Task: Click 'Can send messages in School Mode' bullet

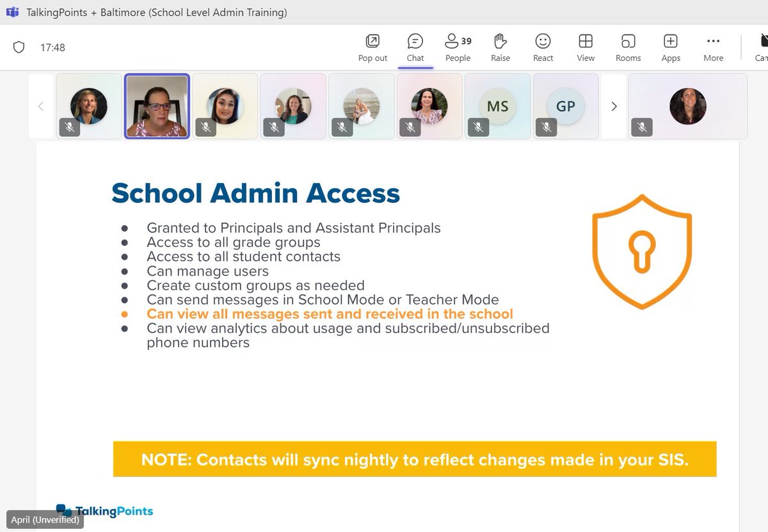Action: point(323,299)
